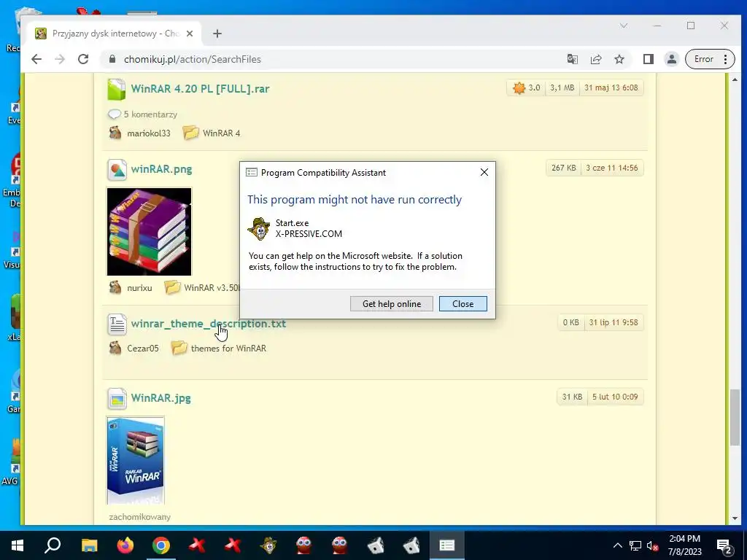Open the tab search chevron
747x560 pixels.
(624, 26)
